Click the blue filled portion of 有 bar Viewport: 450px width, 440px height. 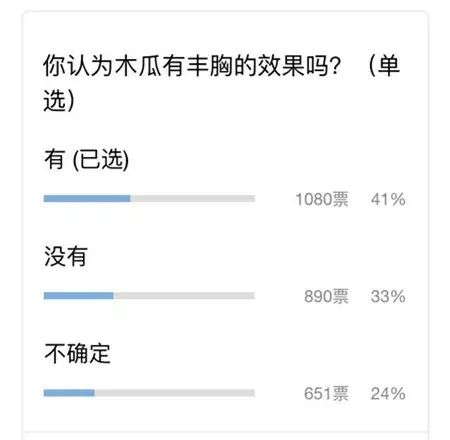(87, 199)
